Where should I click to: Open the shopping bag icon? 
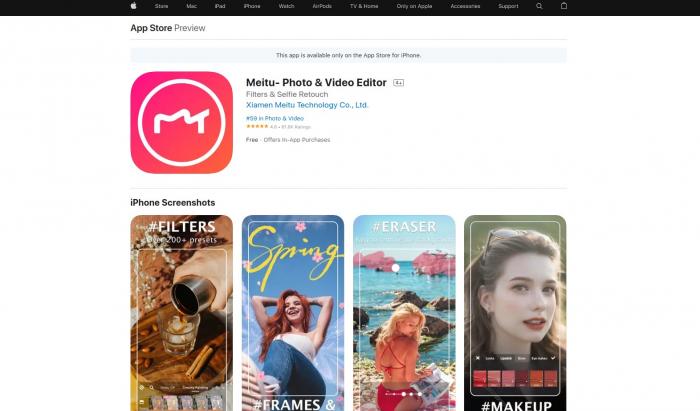[564, 6]
